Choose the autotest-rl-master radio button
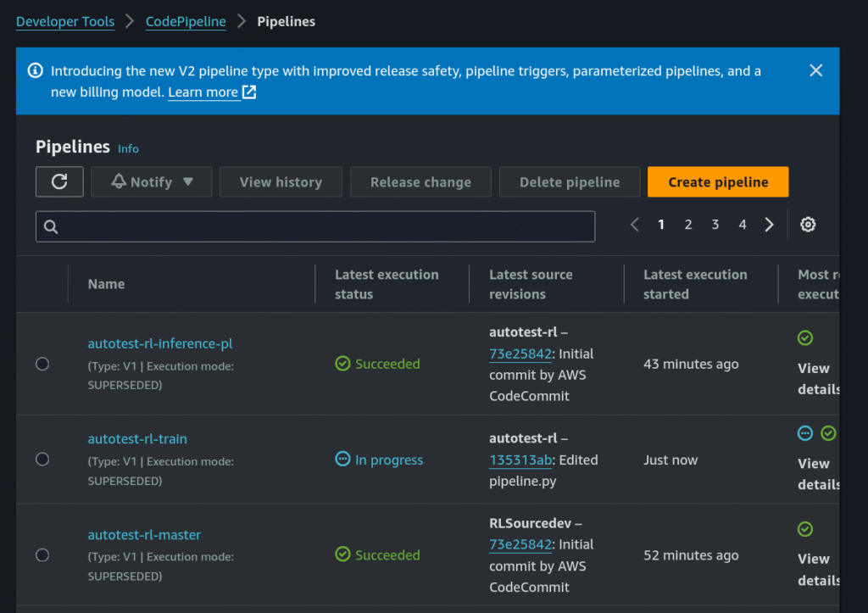This screenshot has height=613, width=868. [x=42, y=554]
